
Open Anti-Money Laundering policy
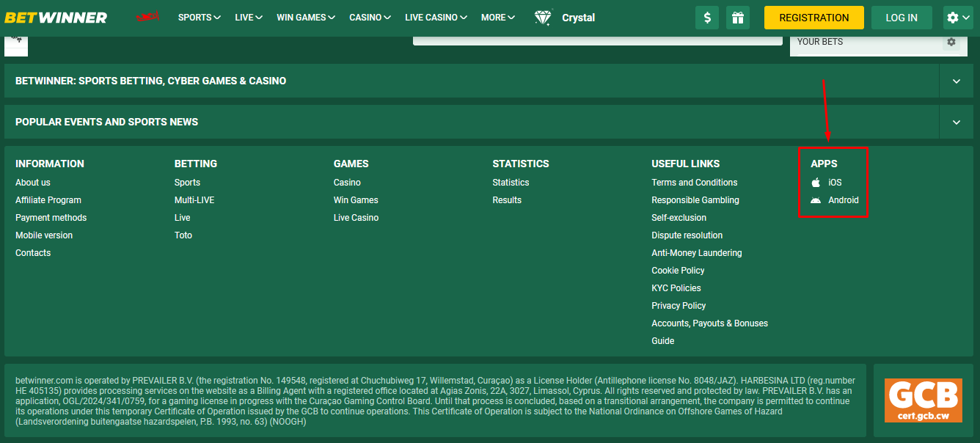[x=697, y=253]
